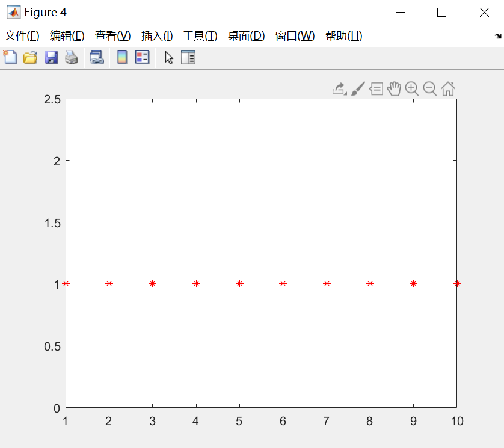Open the 工具(T) menu

(200, 35)
